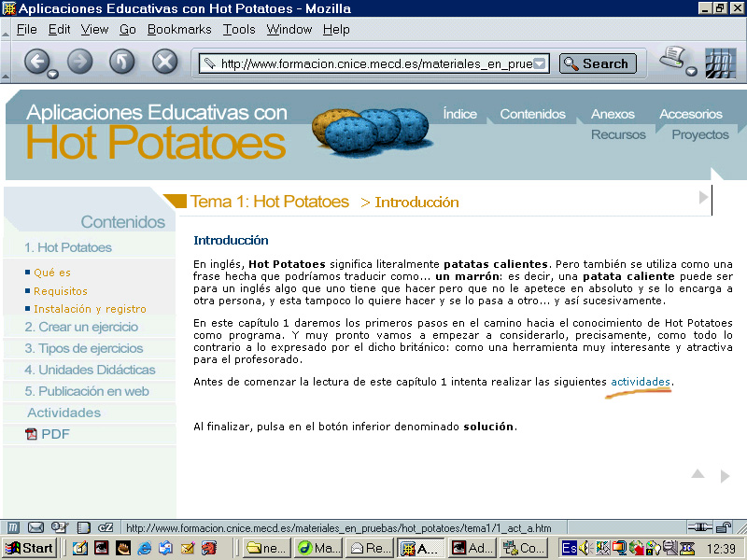The width and height of the screenshot is (747, 560).
Task: Open '2. Crear un ejercicio' sidebar section
Action: pyautogui.click(x=81, y=327)
